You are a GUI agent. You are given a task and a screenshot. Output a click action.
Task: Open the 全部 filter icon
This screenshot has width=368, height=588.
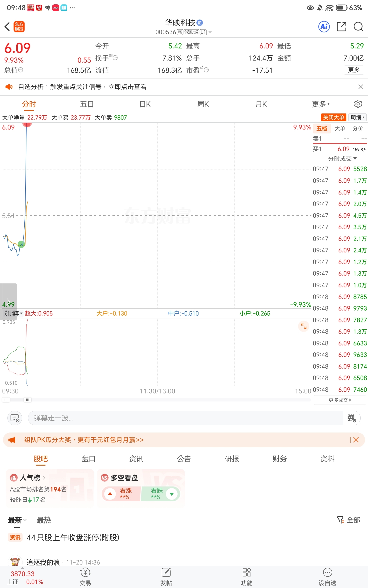click(340, 520)
